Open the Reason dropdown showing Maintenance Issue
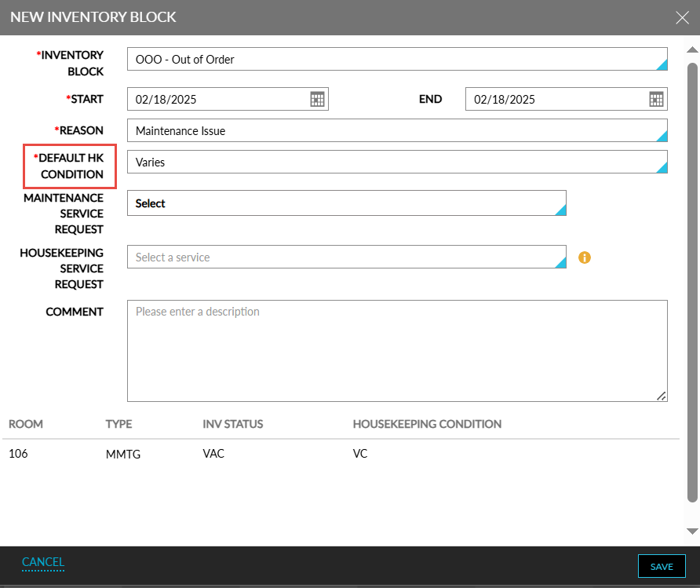The height and width of the screenshot is (588, 700). pyautogui.click(x=397, y=130)
